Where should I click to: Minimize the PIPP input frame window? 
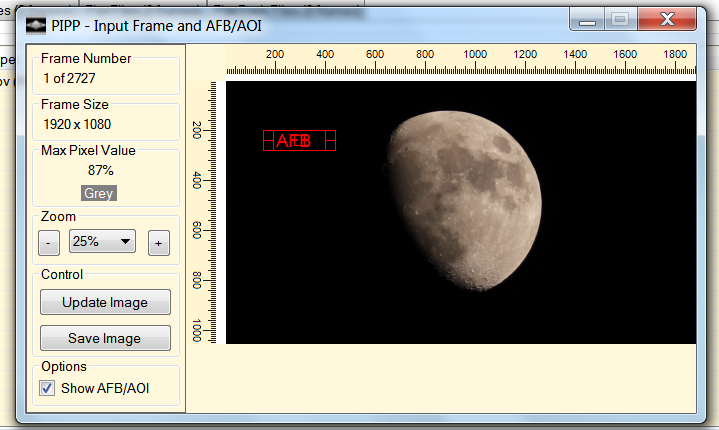[x=589, y=18]
